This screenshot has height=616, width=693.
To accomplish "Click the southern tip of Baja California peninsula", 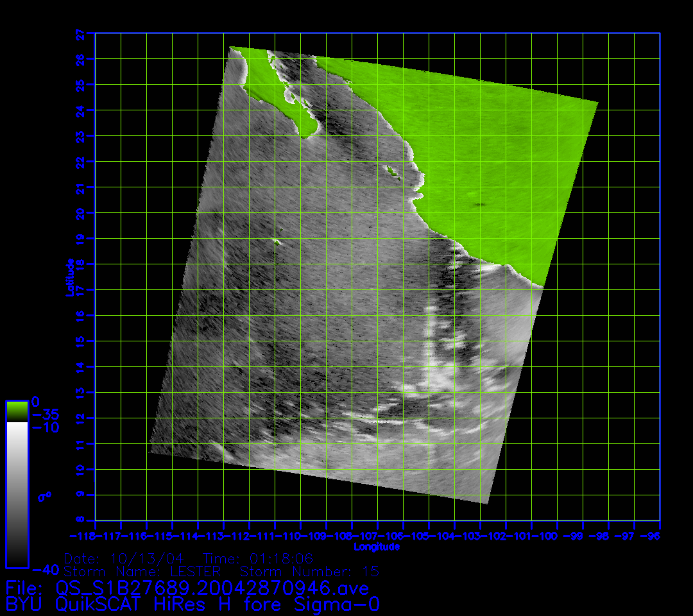I will point(309,133).
